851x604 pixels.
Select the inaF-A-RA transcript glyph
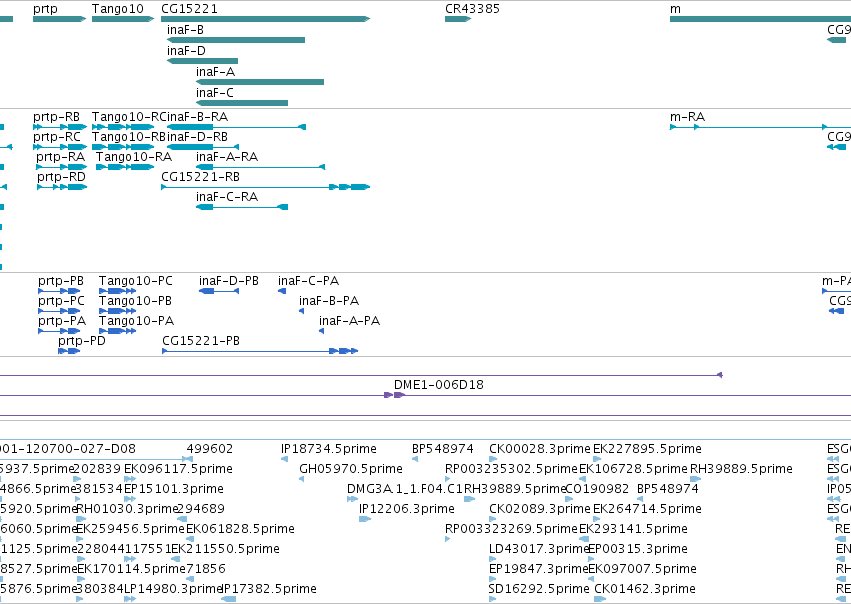(x=261, y=167)
